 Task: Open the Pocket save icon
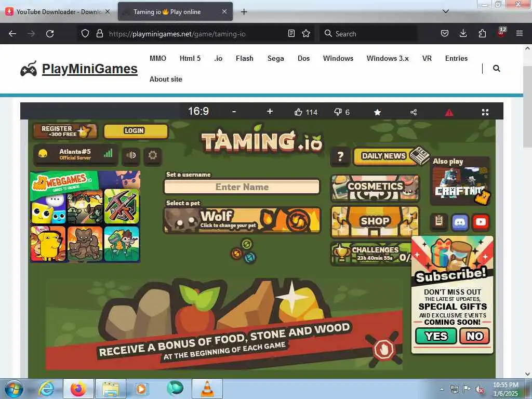coord(445,33)
